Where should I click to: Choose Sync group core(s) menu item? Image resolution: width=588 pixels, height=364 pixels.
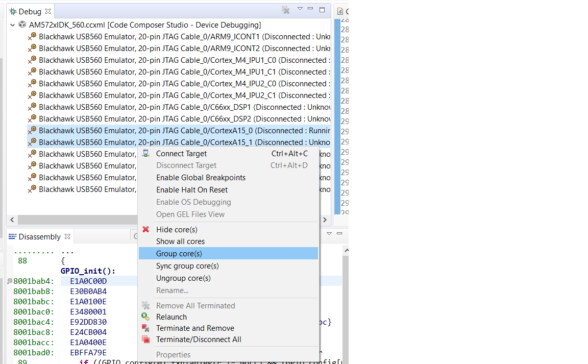pyautogui.click(x=228, y=265)
